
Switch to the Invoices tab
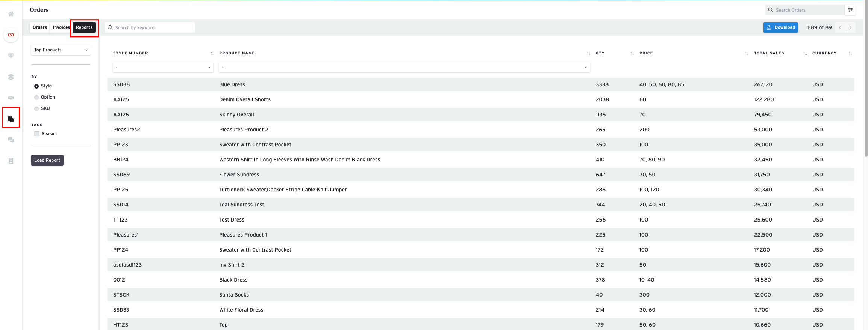point(61,27)
